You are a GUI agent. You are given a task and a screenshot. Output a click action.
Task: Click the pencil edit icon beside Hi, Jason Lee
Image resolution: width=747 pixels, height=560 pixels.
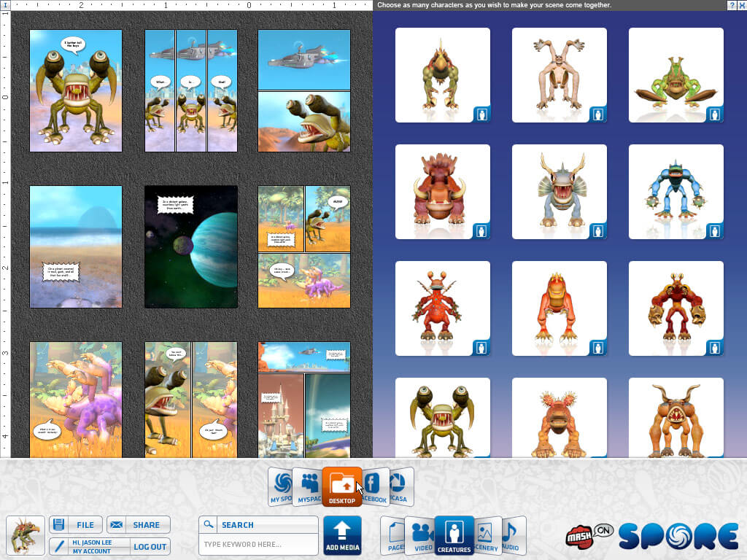tap(58, 546)
